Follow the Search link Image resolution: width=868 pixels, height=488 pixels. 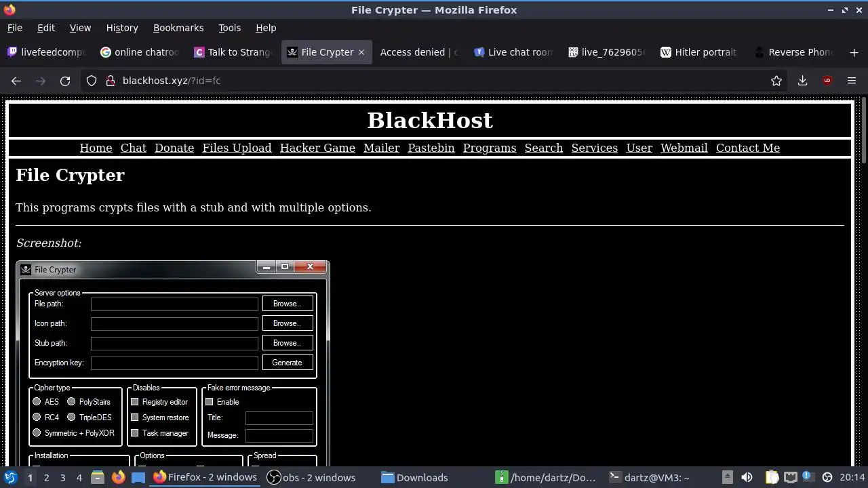pyautogui.click(x=544, y=148)
